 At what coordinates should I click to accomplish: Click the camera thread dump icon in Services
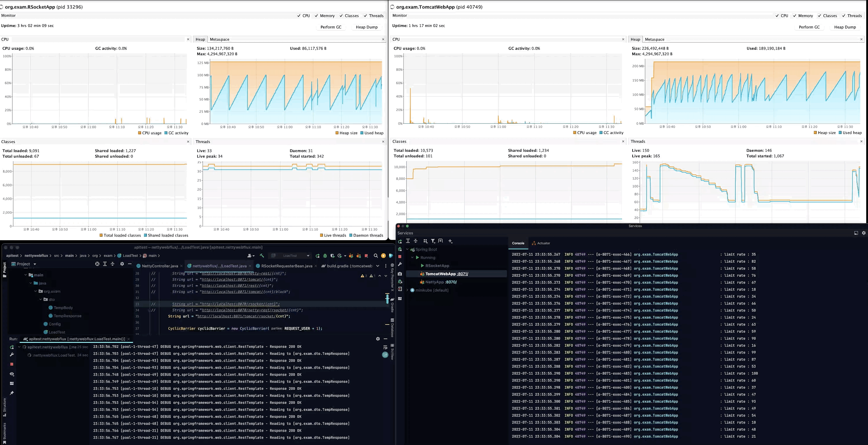click(400, 274)
